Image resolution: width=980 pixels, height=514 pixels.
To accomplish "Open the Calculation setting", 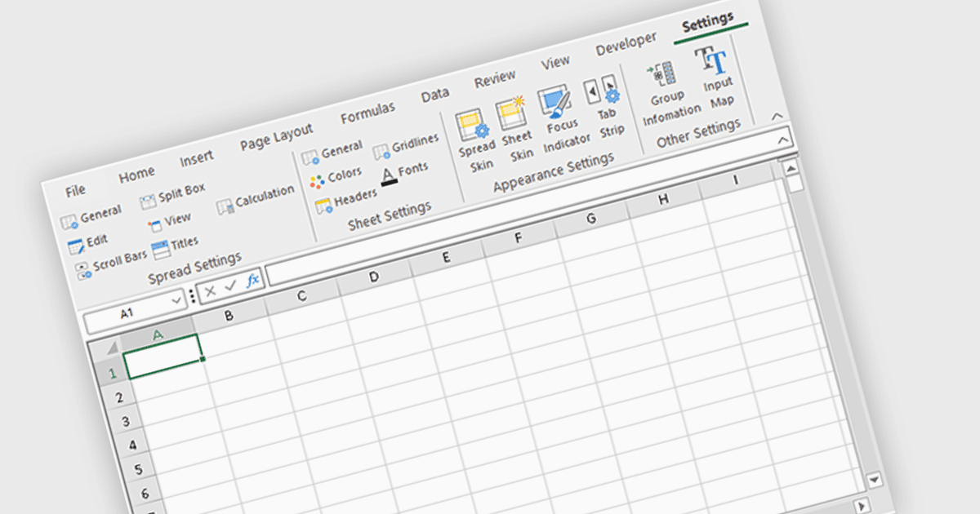I will [255, 200].
